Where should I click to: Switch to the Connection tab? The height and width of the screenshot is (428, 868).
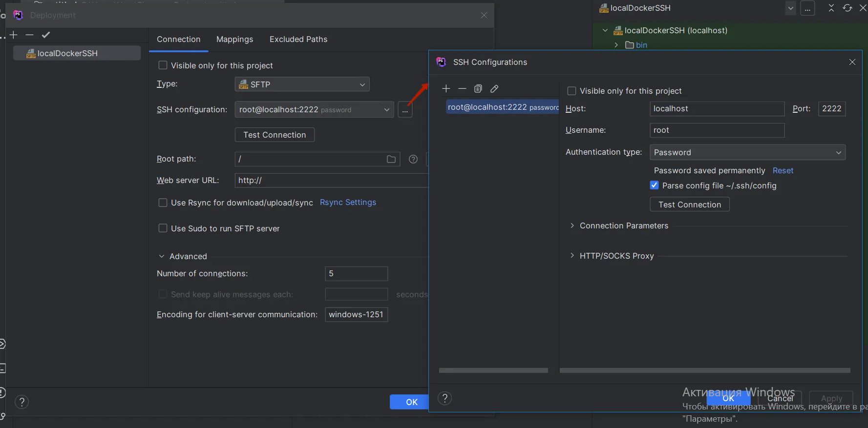(x=179, y=40)
